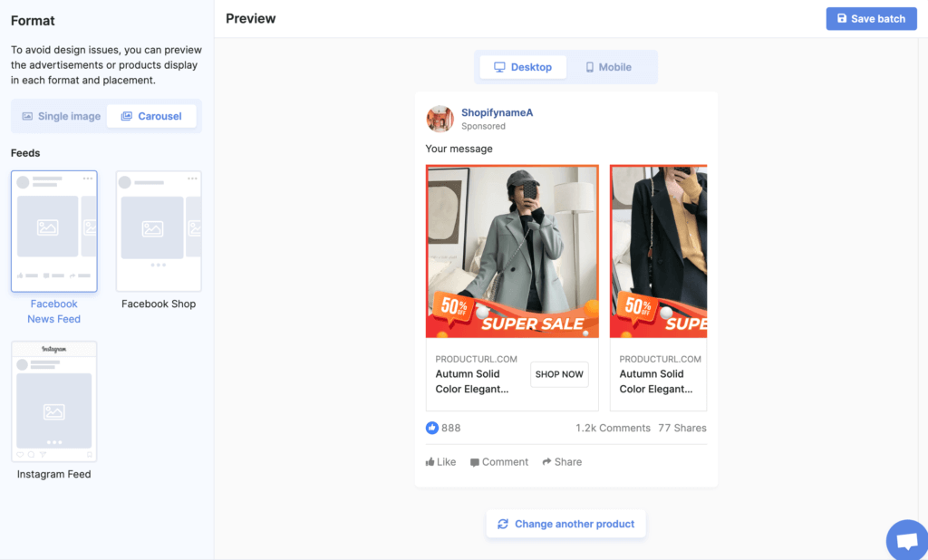
Task: Open the black blazer carousel image
Action: pos(658,251)
